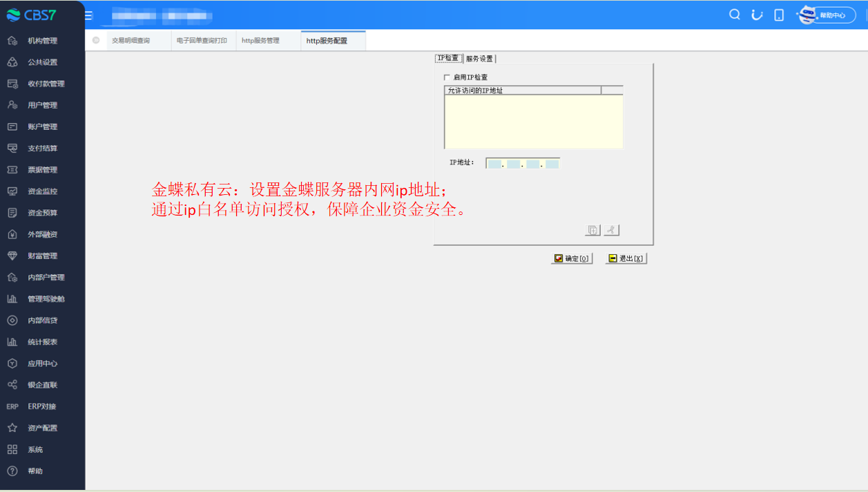Click the 资金预算 sidebar icon
This screenshot has width=868, height=492.
12,213
